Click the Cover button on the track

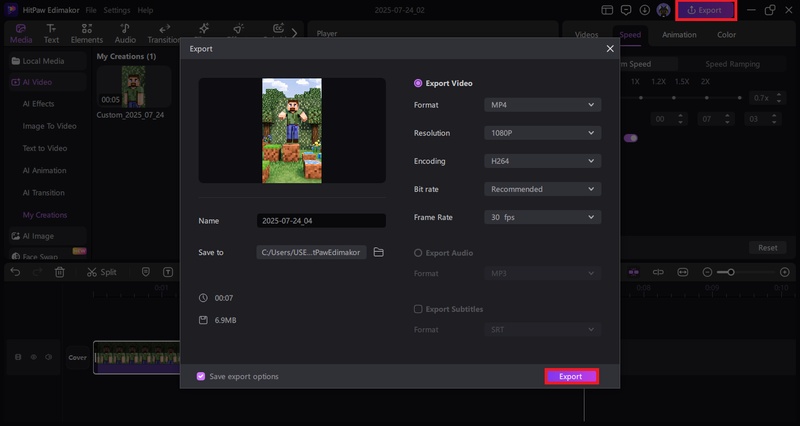pos(78,358)
